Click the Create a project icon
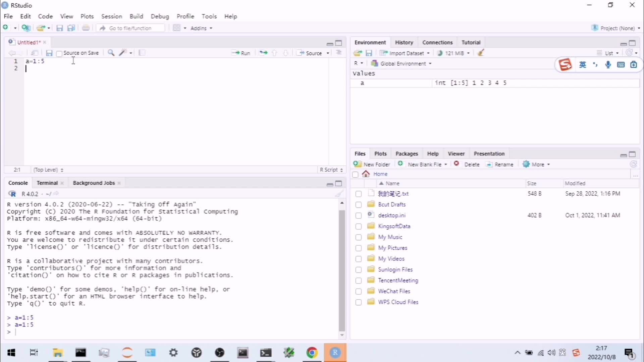 pos(26,28)
